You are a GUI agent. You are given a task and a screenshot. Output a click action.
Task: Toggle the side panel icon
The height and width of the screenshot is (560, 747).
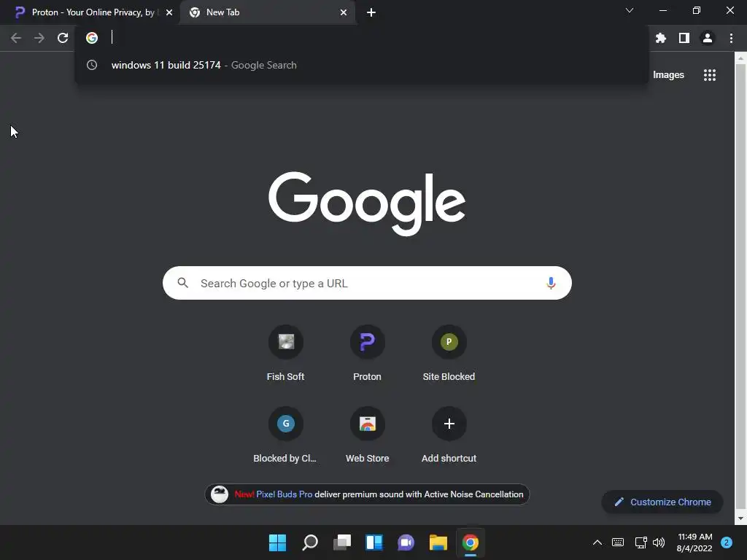coord(684,38)
